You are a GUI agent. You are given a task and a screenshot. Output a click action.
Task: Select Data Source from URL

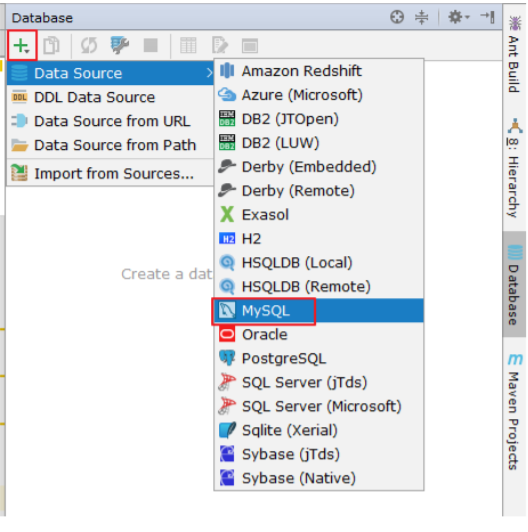[111, 121]
